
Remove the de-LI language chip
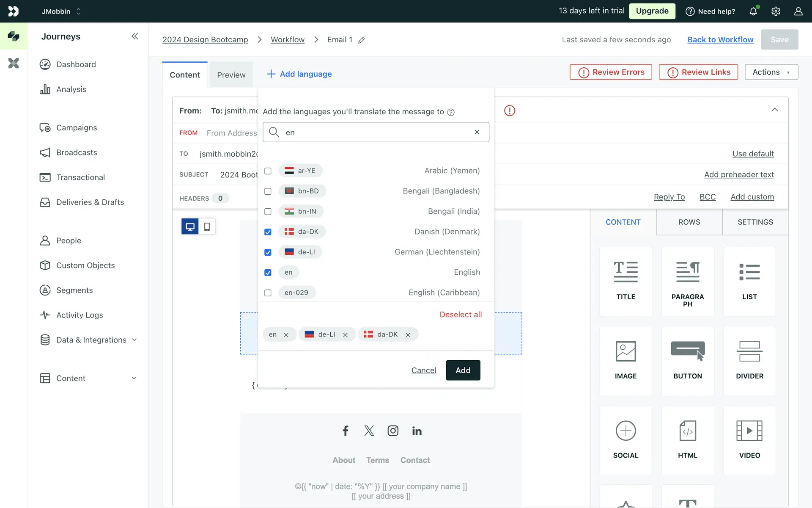pos(346,335)
